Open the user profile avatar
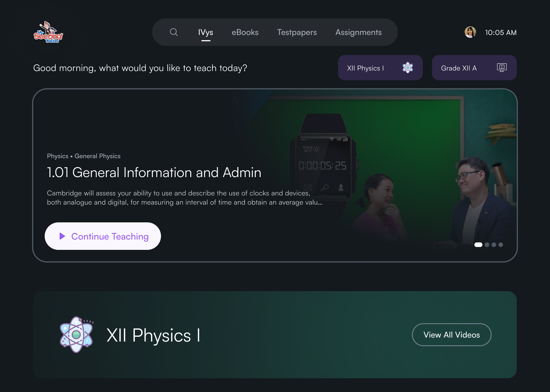550x392 pixels. [x=470, y=32]
